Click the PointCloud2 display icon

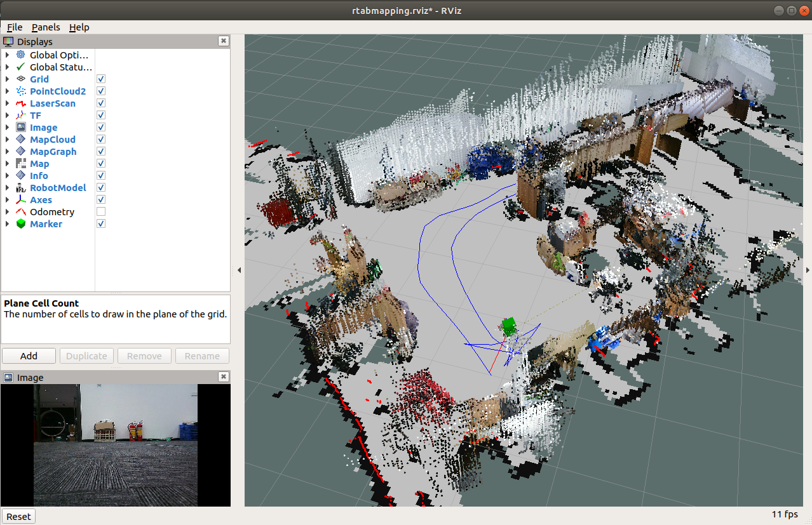tap(20, 91)
